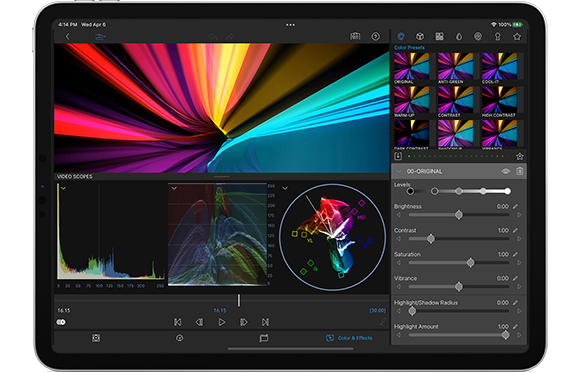Play the clip preview
The height and width of the screenshot is (373, 580).
[x=222, y=322]
